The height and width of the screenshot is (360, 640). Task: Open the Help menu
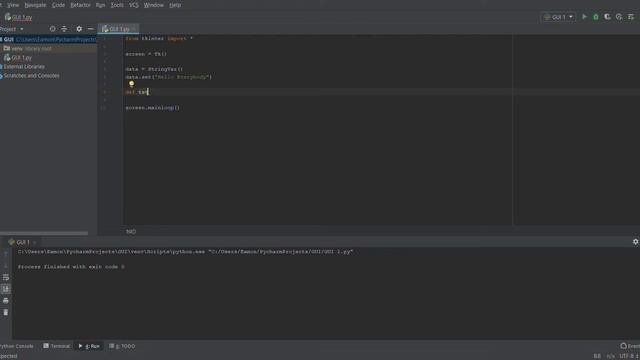coord(175,5)
